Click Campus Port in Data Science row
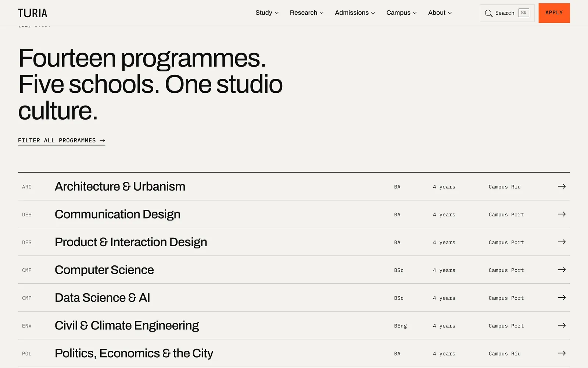 coord(506,298)
